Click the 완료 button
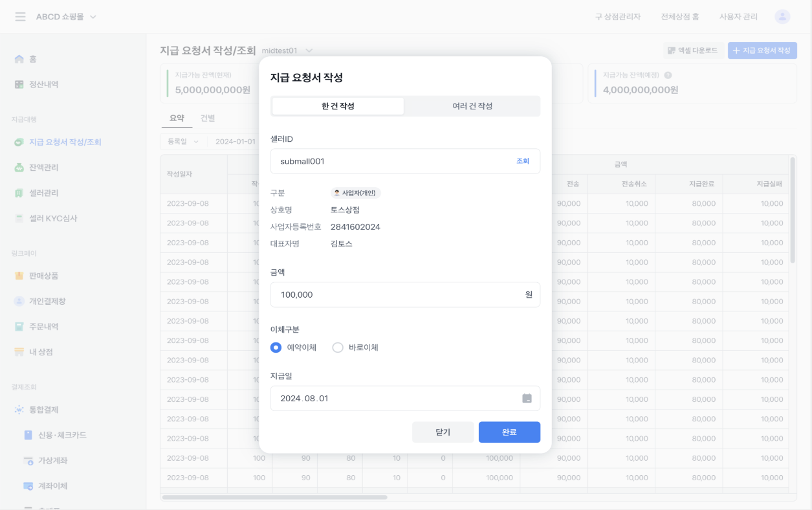Screen dimensions: 812x510 (509, 432)
